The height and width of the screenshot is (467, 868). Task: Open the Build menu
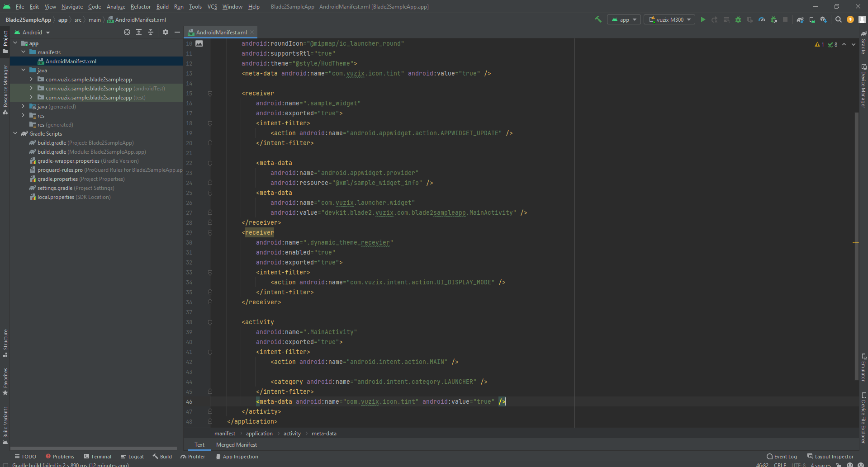click(162, 7)
